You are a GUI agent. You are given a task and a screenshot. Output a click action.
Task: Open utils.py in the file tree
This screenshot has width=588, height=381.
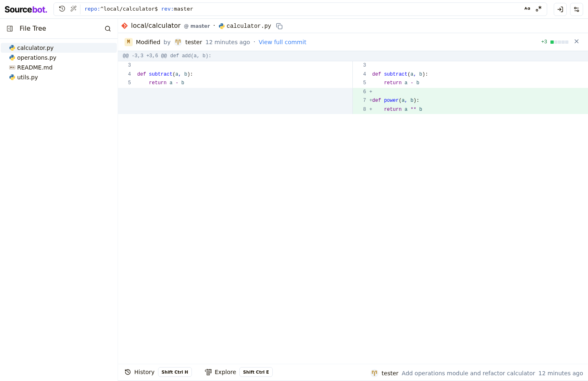coord(59,77)
